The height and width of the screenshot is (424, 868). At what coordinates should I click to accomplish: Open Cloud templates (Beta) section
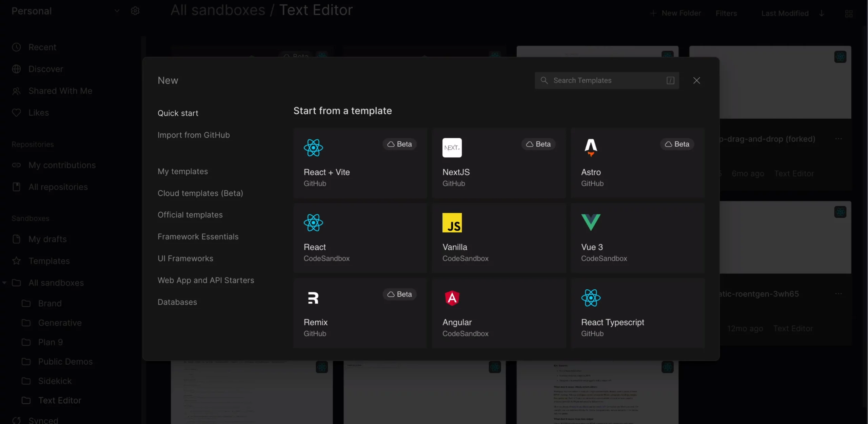coord(200,193)
